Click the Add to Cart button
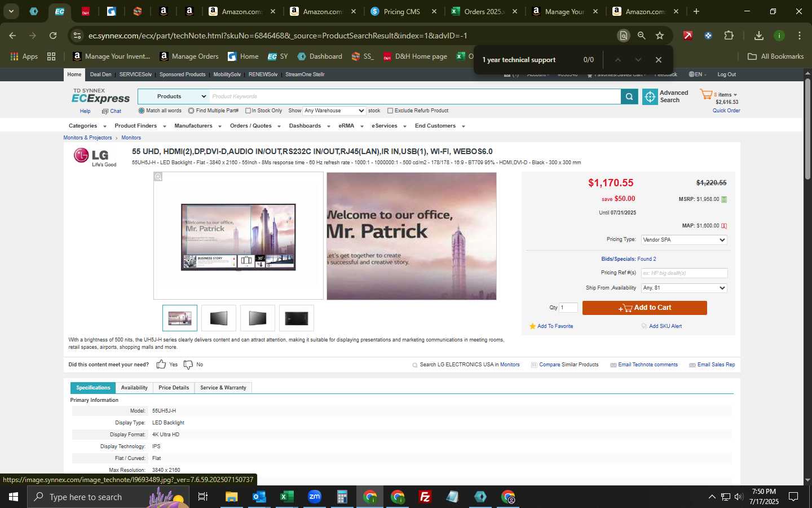812x508 pixels. 645,308
